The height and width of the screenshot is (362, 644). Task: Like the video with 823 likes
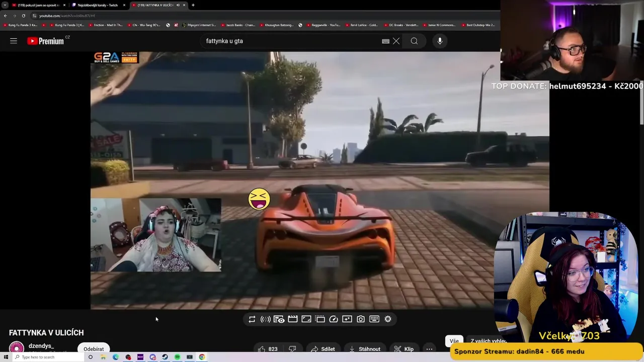268,349
